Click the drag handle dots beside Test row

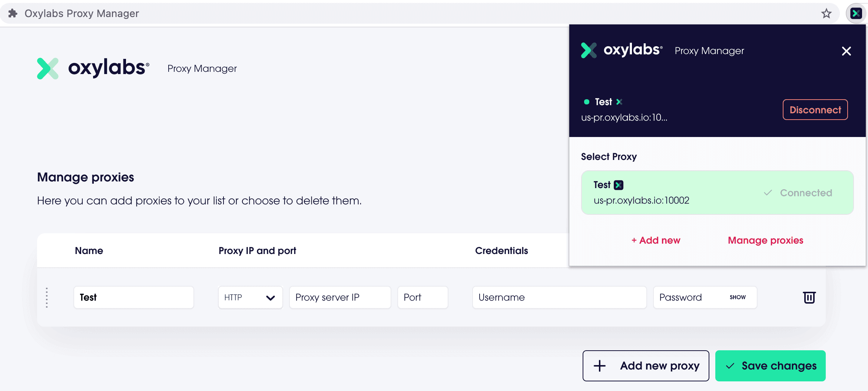pos(47,297)
